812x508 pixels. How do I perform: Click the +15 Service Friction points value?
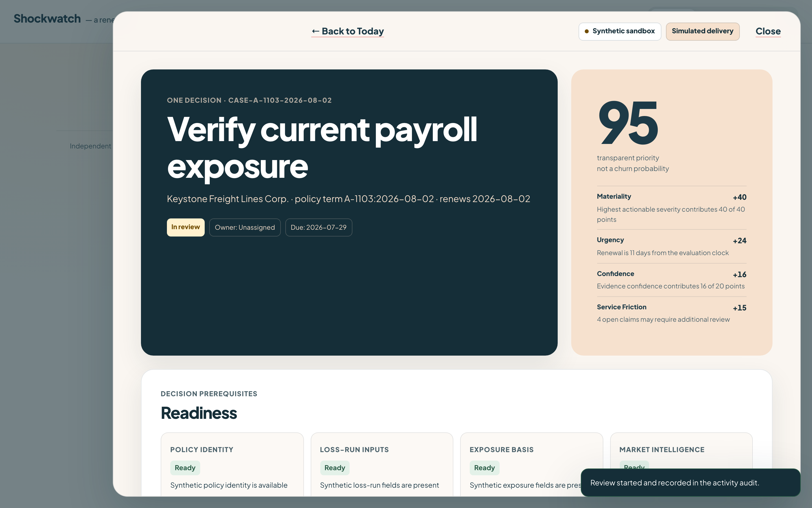tap(740, 308)
